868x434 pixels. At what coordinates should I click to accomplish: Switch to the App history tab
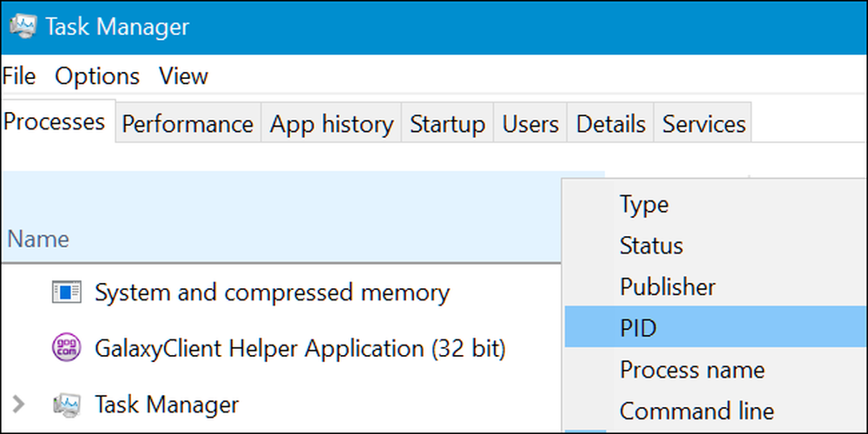tap(332, 124)
